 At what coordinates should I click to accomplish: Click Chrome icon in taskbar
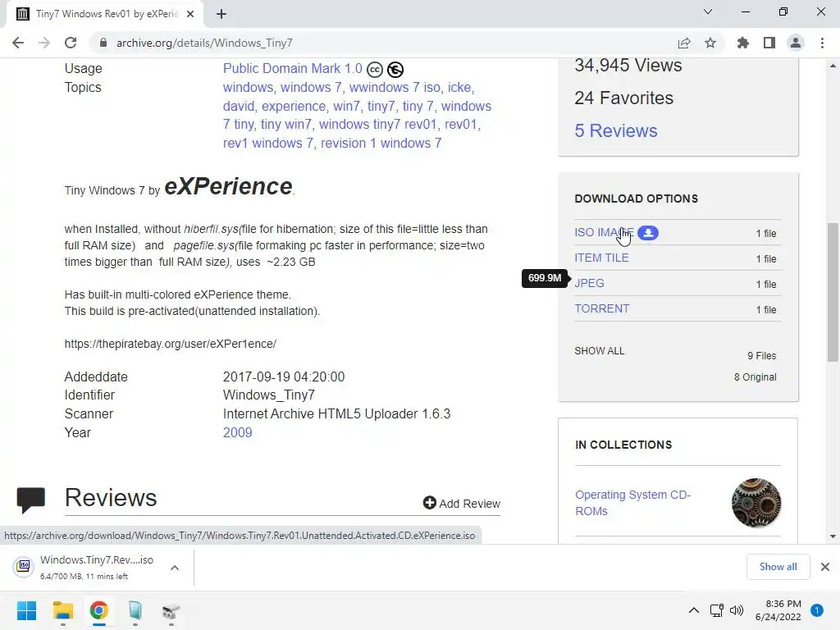click(x=98, y=610)
